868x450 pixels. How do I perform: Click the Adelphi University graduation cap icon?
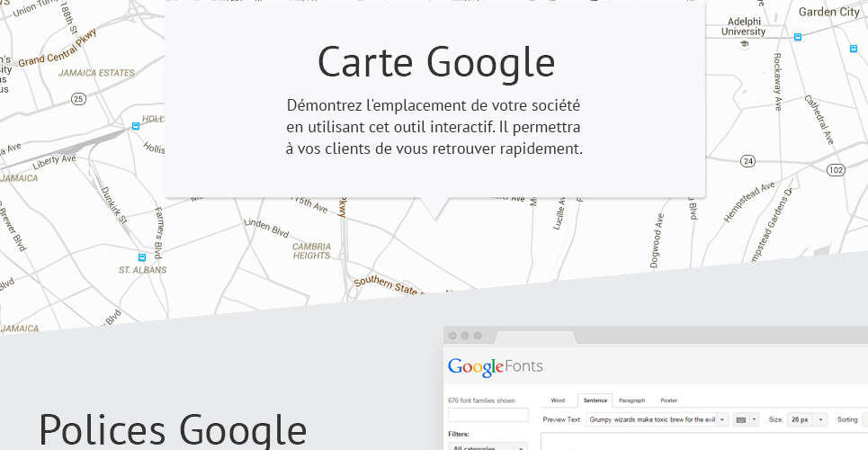click(x=744, y=44)
